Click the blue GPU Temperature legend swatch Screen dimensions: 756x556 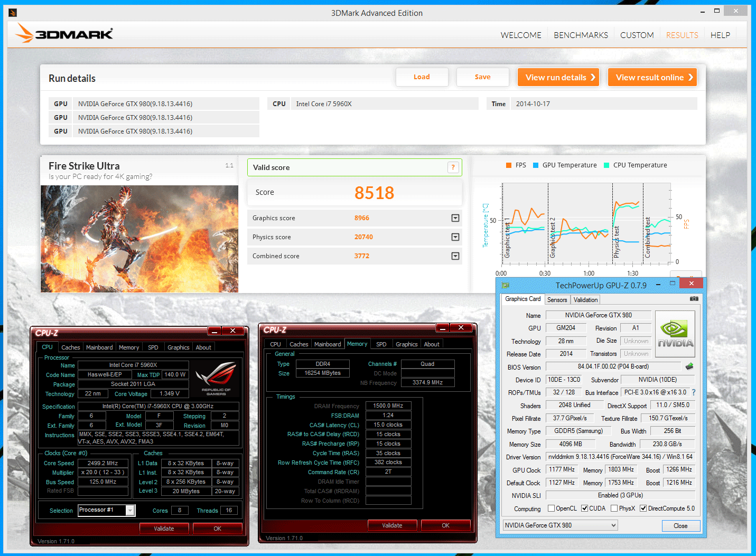[x=536, y=165]
